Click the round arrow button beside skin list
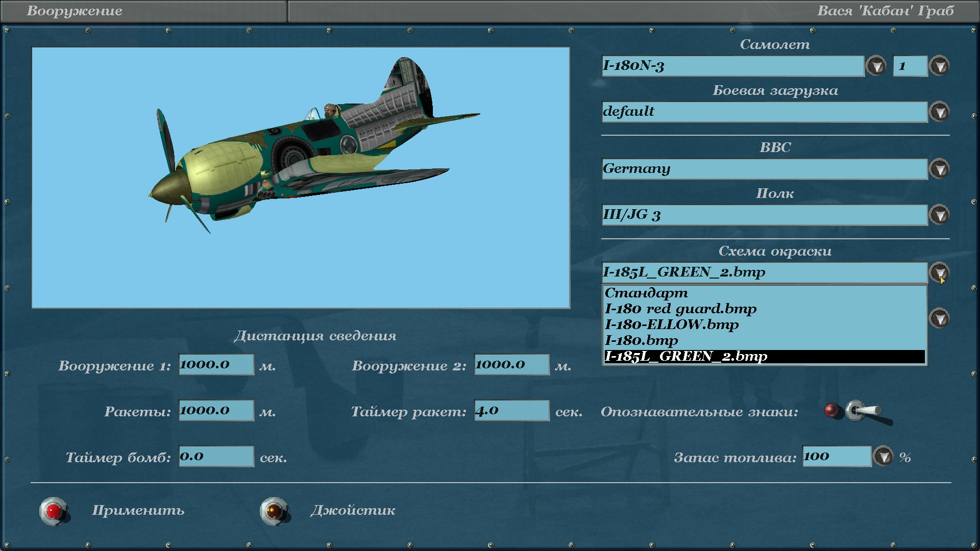The height and width of the screenshot is (551, 980). point(939,319)
